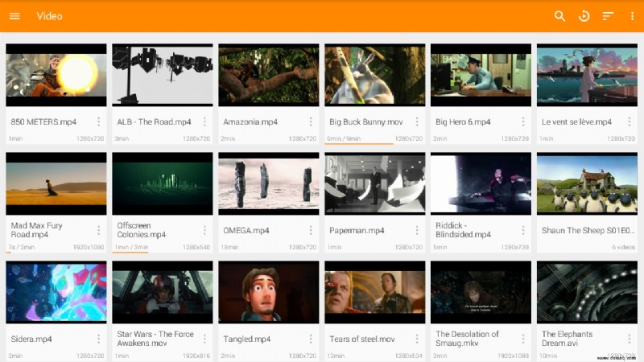
Task: Open options menu for The Elephants Dream.avi
Action: pos(630,339)
